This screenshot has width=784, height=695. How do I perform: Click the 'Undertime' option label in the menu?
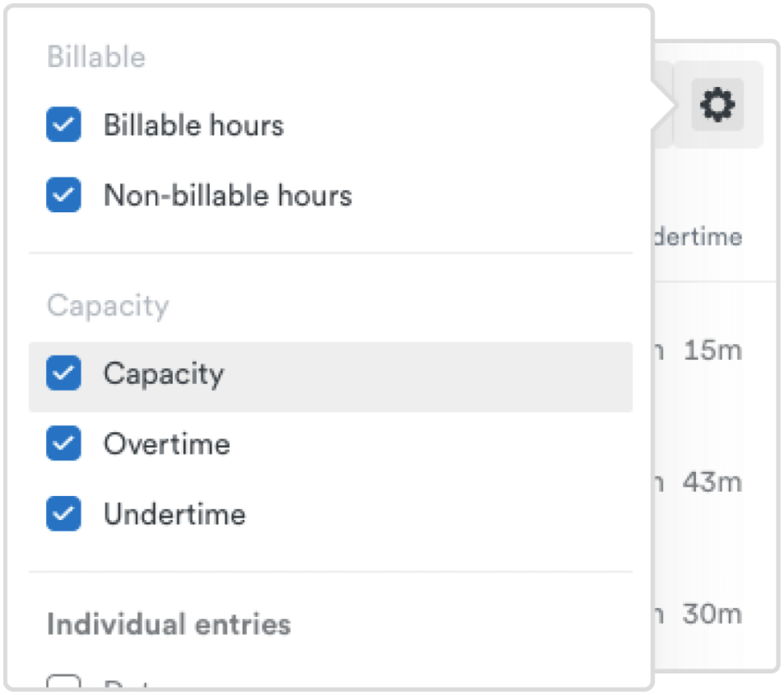(x=175, y=514)
